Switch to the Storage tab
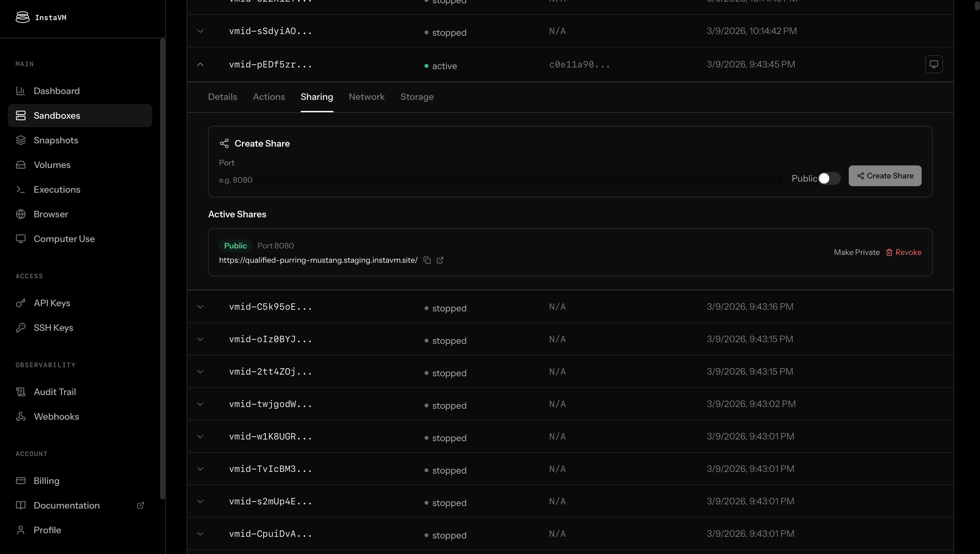980x554 pixels. [416, 97]
